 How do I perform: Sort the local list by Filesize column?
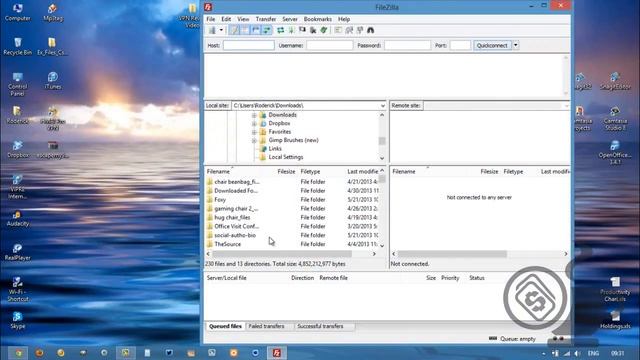tap(286, 172)
